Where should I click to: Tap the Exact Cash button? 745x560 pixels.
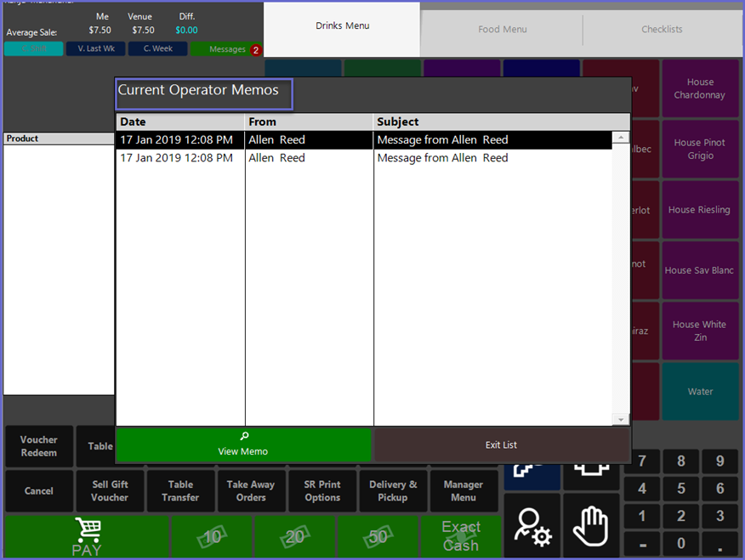click(460, 537)
